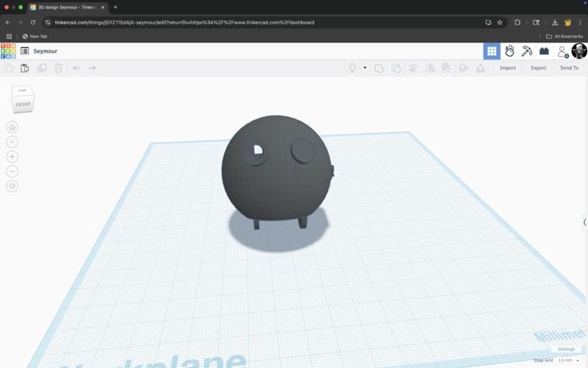Screen dimensions: 588x368
Task: Click the Paste tool icon
Action: pos(25,68)
